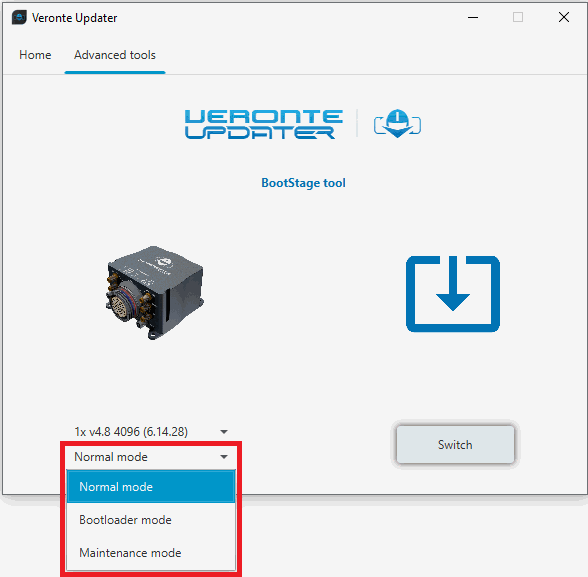The width and height of the screenshot is (588, 577).
Task: Close the Veronte Updater window
Action: (x=564, y=17)
